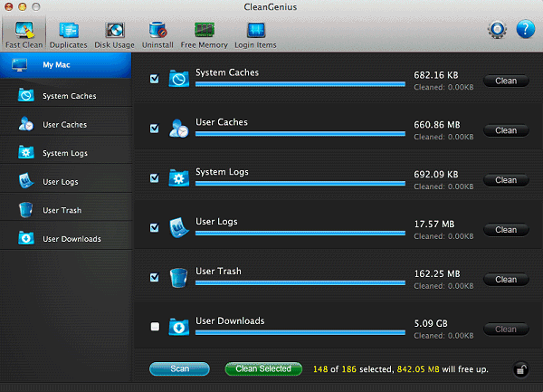543x392 pixels.
Task: Click the padlock icon at bottom right
Action: click(x=521, y=369)
